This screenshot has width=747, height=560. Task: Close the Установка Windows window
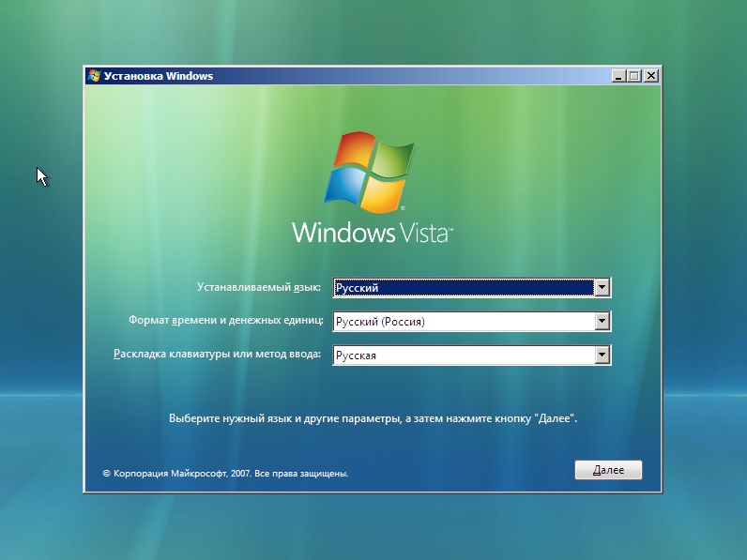[650, 76]
